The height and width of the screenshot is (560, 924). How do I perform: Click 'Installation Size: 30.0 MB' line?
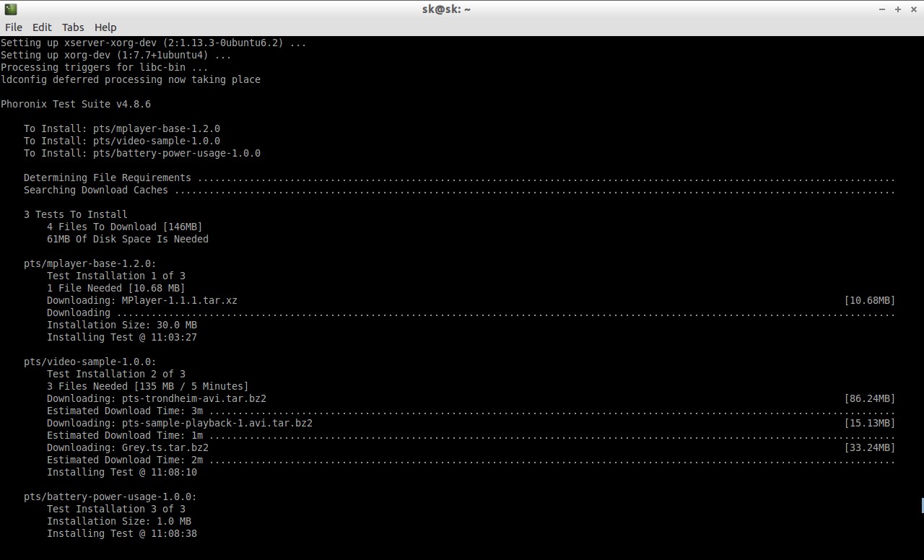[x=122, y=325]
